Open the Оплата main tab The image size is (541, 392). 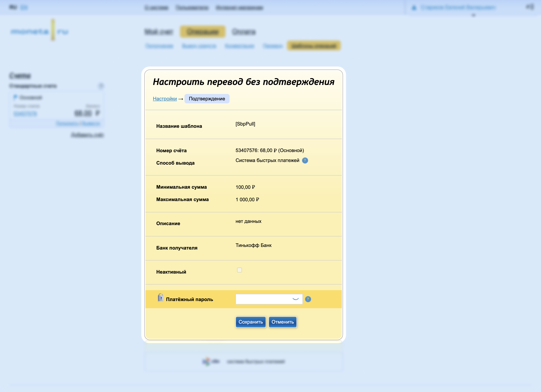point(244,32)
